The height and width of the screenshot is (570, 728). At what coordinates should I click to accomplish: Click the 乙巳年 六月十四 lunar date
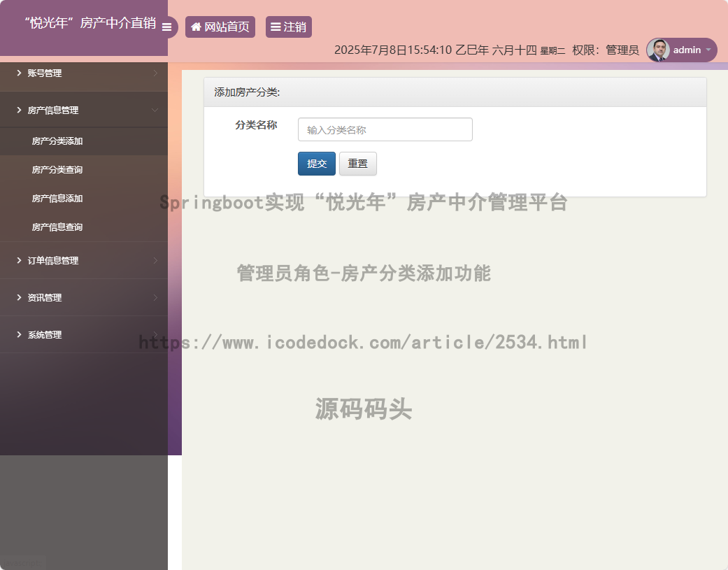click(x=496, y=50)
